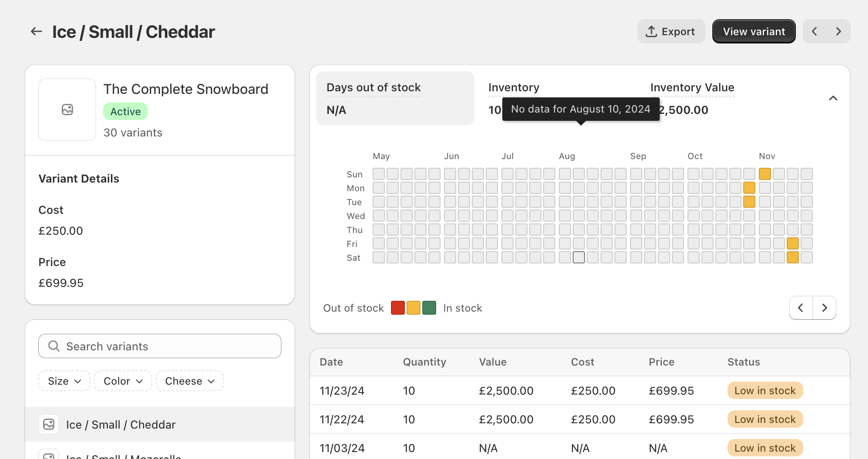Open the Size filter dropdown
The width and height of the screenshot is (868, 459).
pyautogui.click(x=64, y=381)
